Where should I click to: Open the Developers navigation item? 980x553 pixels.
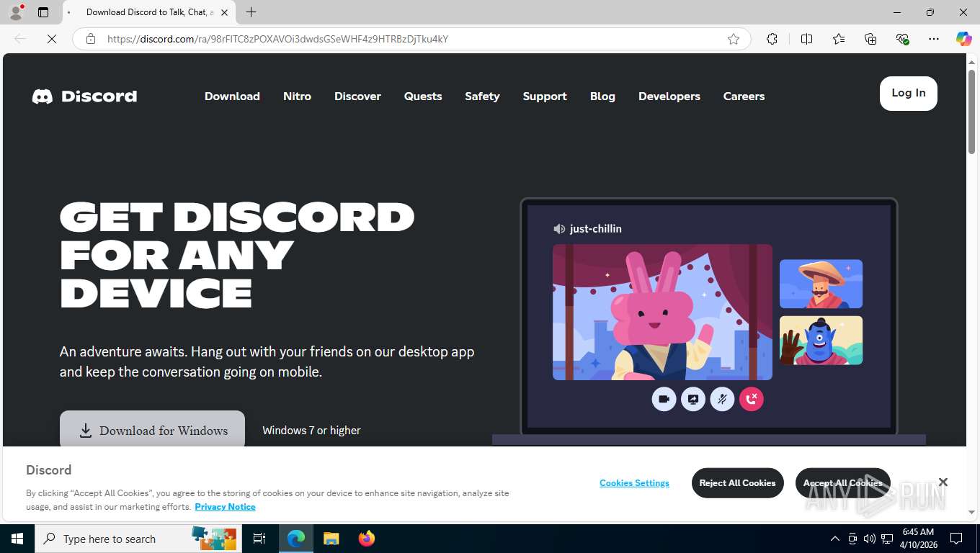[669, 96]
